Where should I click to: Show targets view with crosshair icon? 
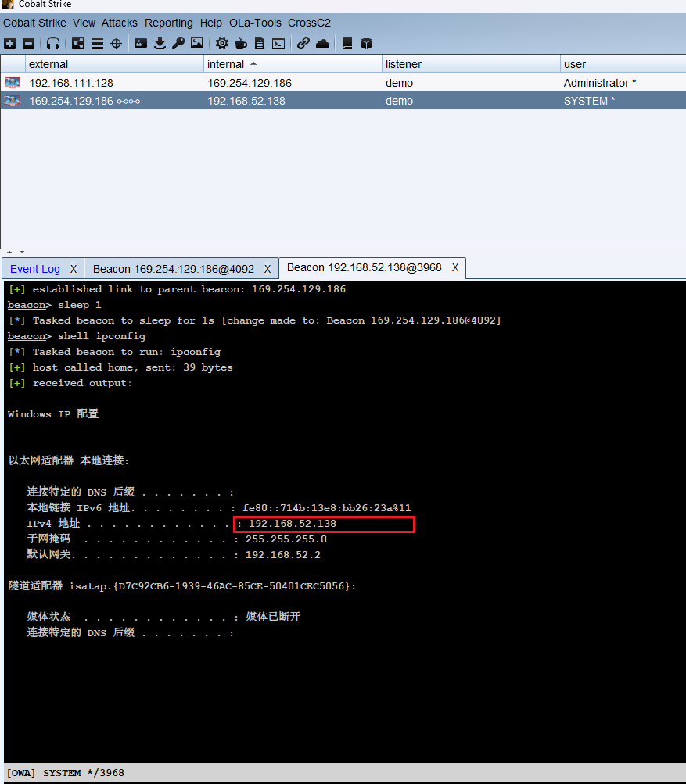116,44
